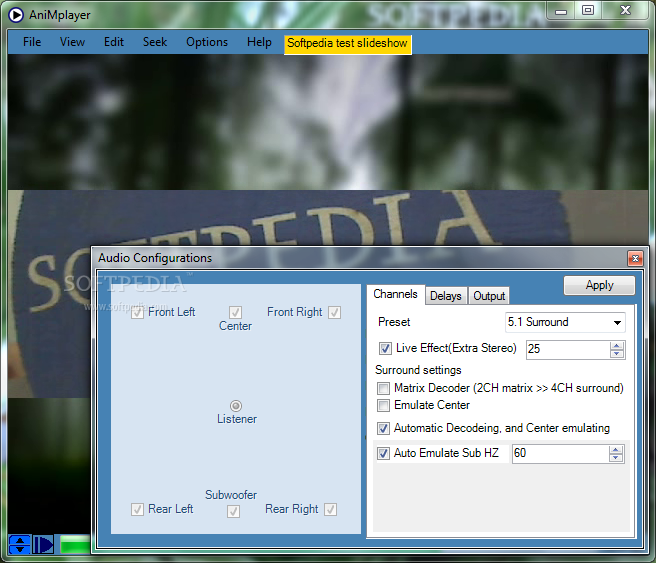The width and height of the screenshot is (656, 563).
Task: Switch to the Channels tab
Action: [x=395, y=294]
